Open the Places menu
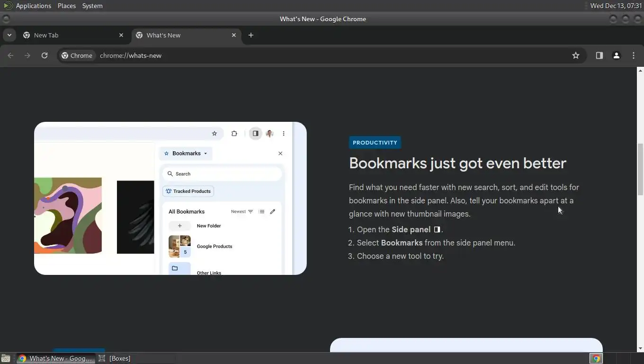The height and width of the screenshot is (364, 644). (67, 6)
